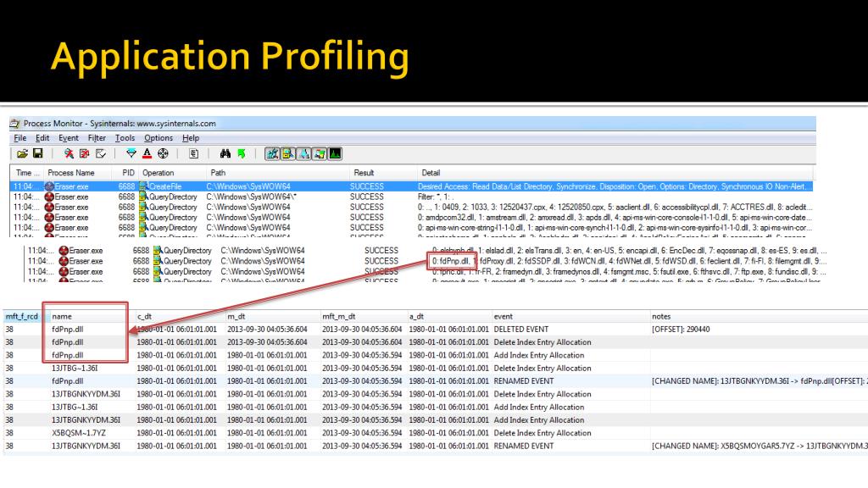The image size is (868, 488).
Task: Select the note '13JTBGNKYYDM.36I -> fdPnp.dll'
Action: (x=758, y=381)
